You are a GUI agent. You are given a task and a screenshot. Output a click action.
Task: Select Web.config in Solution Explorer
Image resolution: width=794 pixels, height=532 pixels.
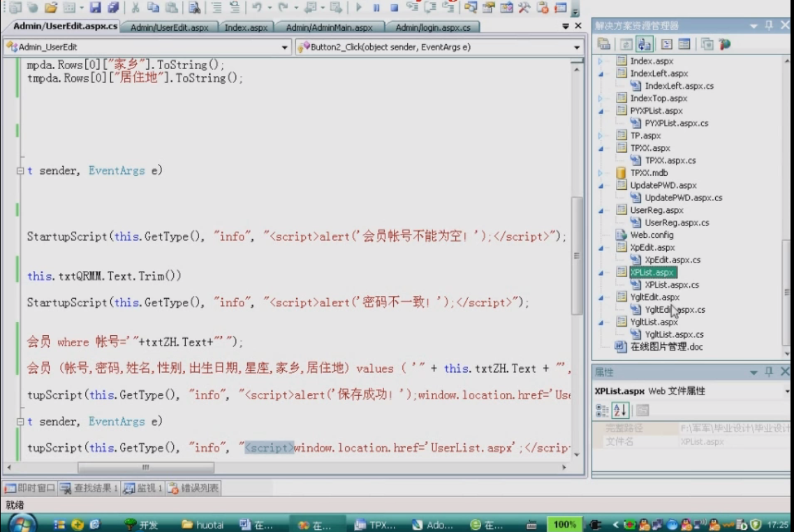pyautogui.click(x=652, y=235)
